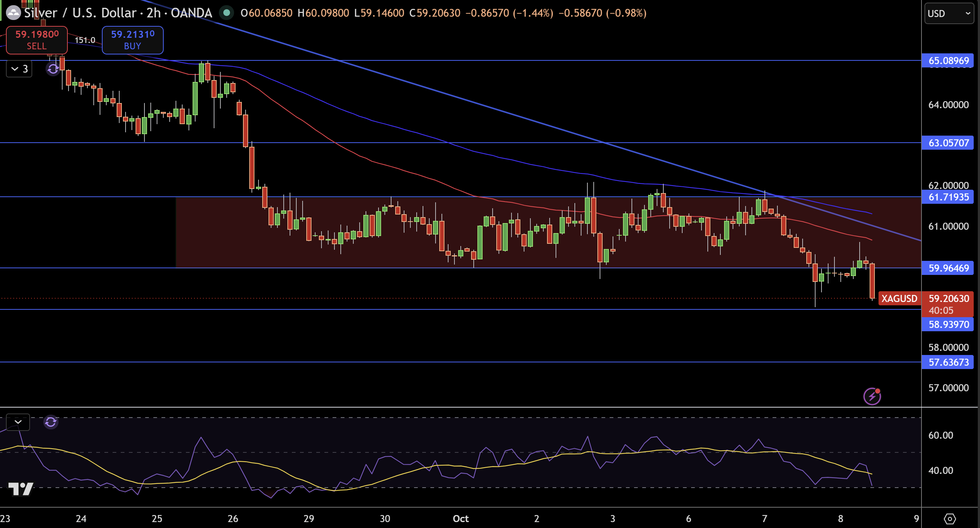Click the Silver symbol logo icon
This screenshot has width=980, height=528.
point(13,13)
